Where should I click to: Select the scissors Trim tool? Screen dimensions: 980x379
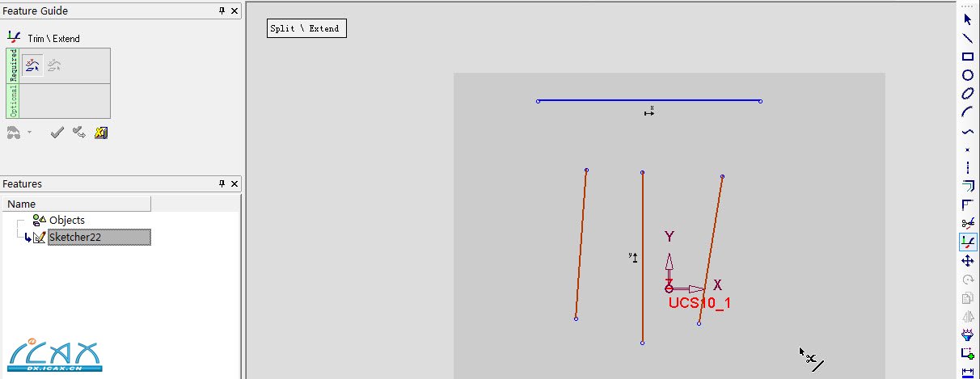(967, 224)
